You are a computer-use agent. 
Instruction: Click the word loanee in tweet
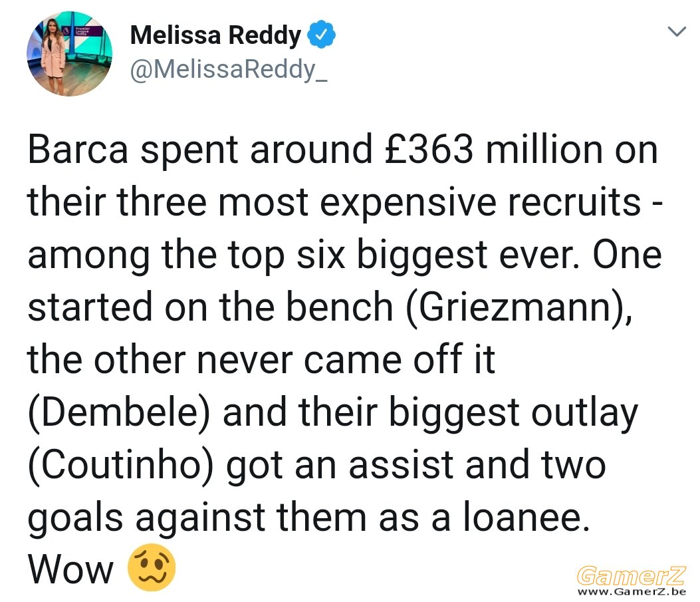click(523, 517)
